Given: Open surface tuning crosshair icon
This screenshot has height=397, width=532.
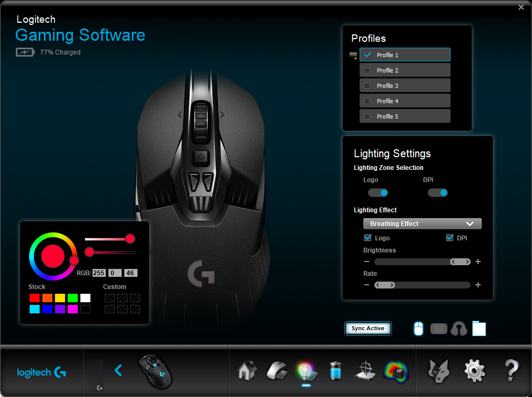Looking at the screenshot, I should [x=365, y=371].
